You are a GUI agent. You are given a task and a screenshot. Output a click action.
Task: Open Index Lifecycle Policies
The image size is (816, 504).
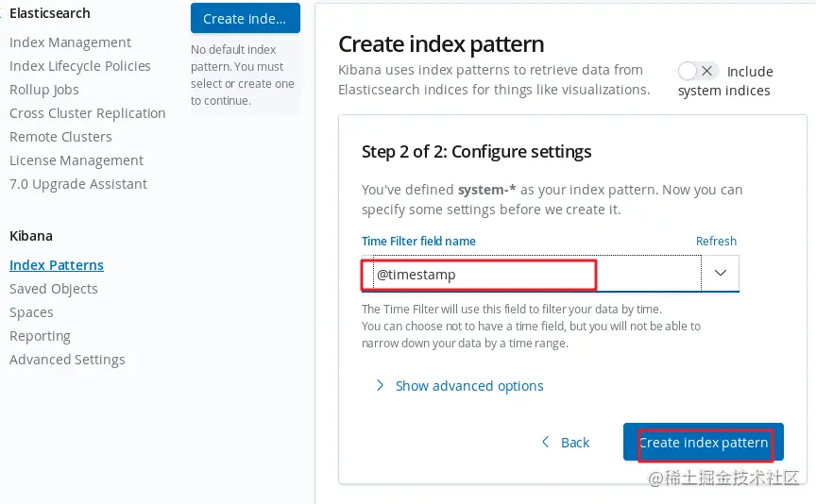pyautogui.click(x=80, y=66)
